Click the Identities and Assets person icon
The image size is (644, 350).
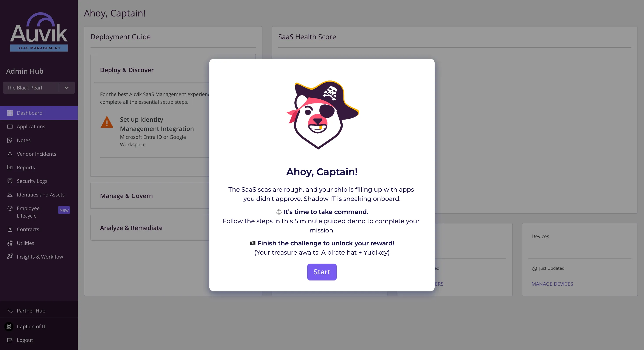coord(10,195)
